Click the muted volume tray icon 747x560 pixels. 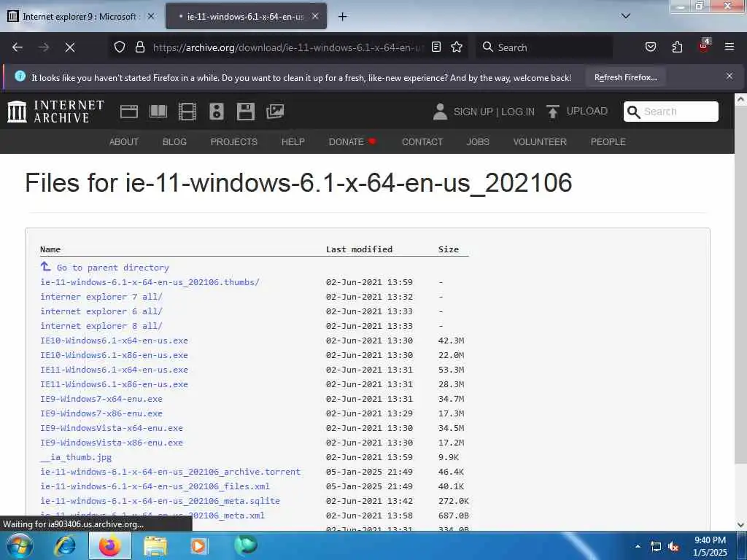673,547
